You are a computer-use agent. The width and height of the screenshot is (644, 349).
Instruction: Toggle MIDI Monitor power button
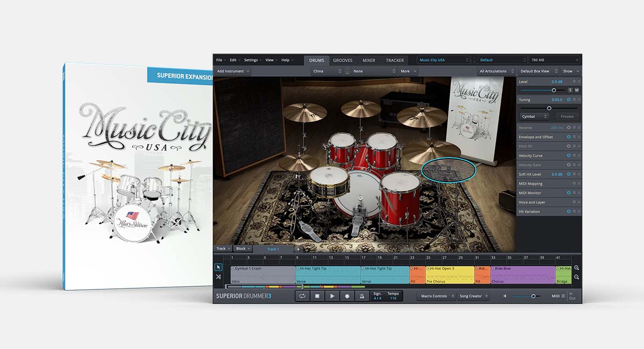(x=568, y=192)
